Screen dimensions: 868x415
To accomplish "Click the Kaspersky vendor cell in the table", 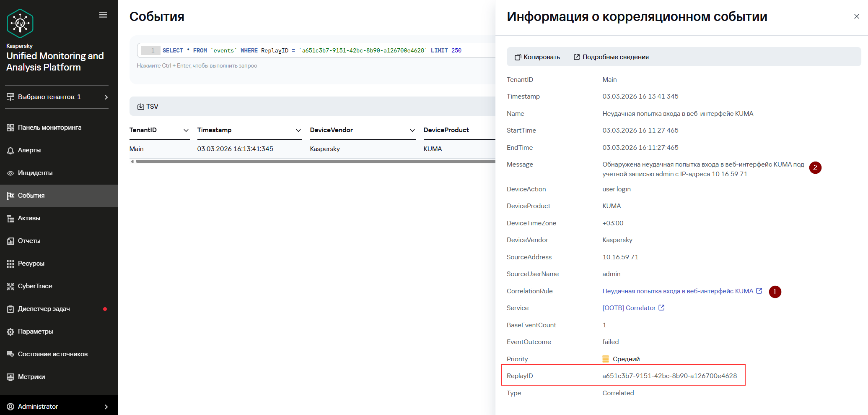I will pyautogui.click(x=325, y=149).
